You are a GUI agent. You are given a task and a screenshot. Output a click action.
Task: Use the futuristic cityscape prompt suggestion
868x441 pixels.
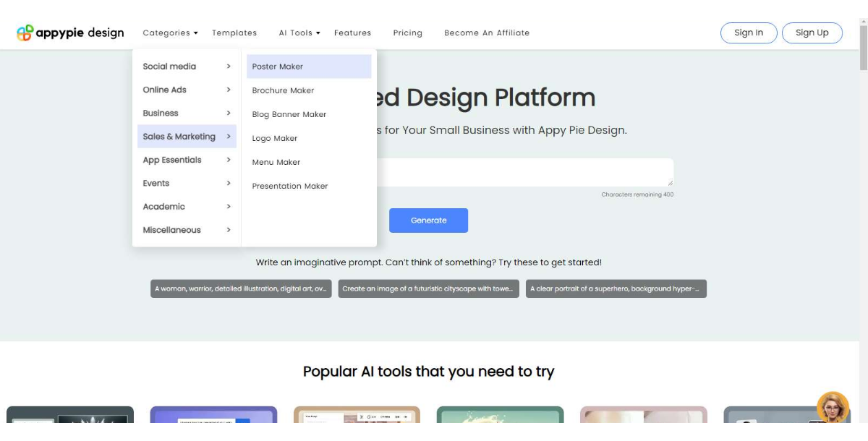428,288
